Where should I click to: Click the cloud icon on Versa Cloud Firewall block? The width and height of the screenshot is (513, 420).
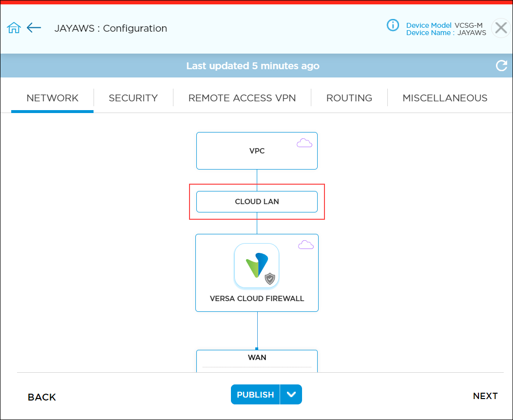pyautogui.click(x=306, y=244)
